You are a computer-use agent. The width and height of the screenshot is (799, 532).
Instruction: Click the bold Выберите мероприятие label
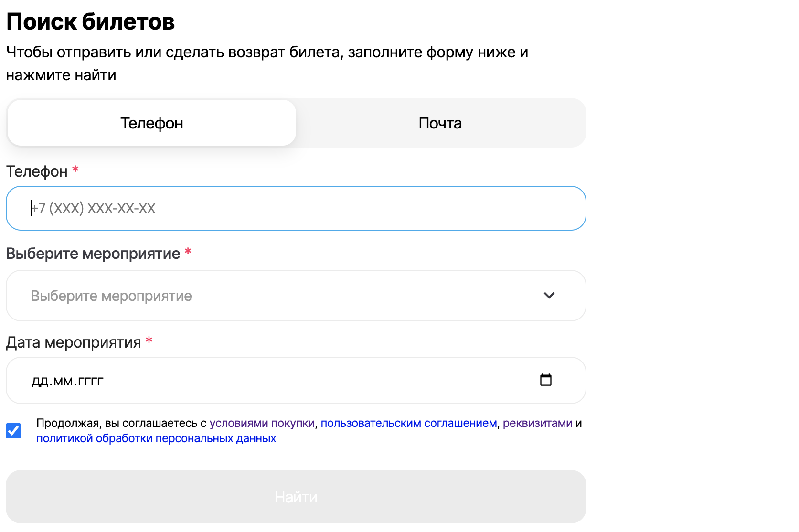pos(93,254)
